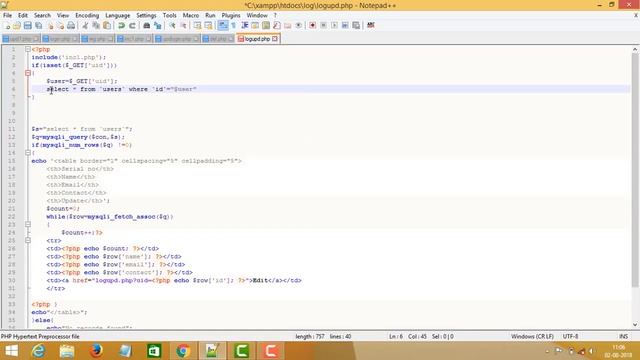The height and width of the screenshot is (360, 640).
Task: Cut selection with the scissors icon
Action: point(85,25)
